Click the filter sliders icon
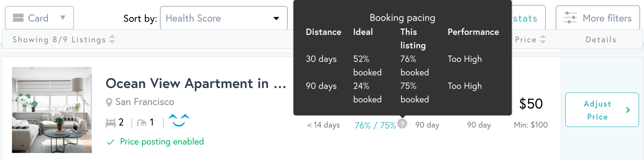Viewport: 644px width, 160px height. click(570, 18)
